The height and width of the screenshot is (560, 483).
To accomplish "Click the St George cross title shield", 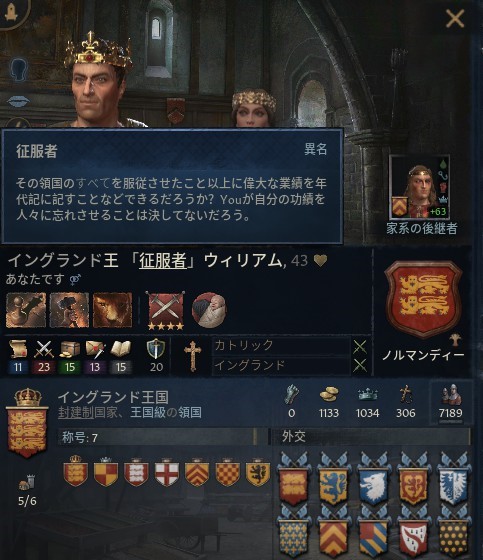I will pyautogui.click(x=167, y=473).
